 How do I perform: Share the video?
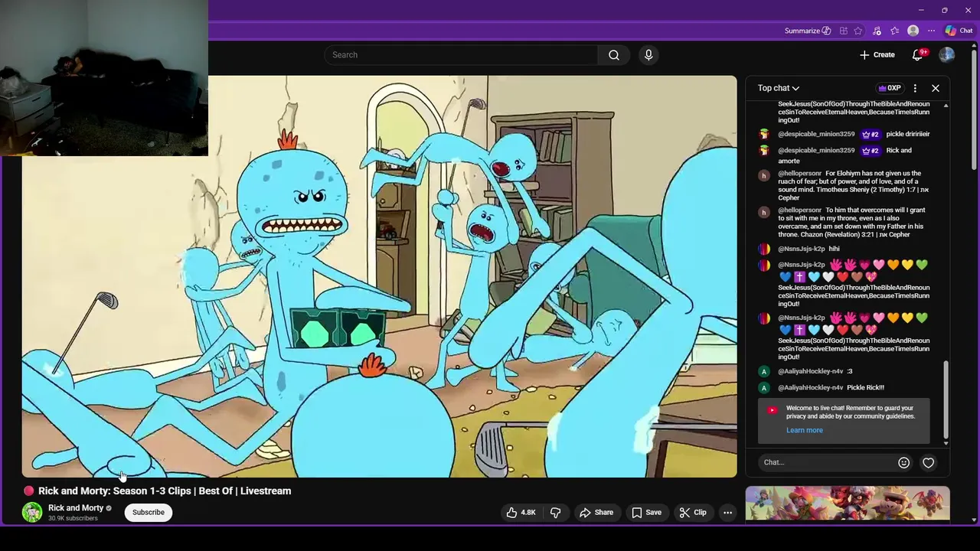pyautogui.click(x=596, y=513)
